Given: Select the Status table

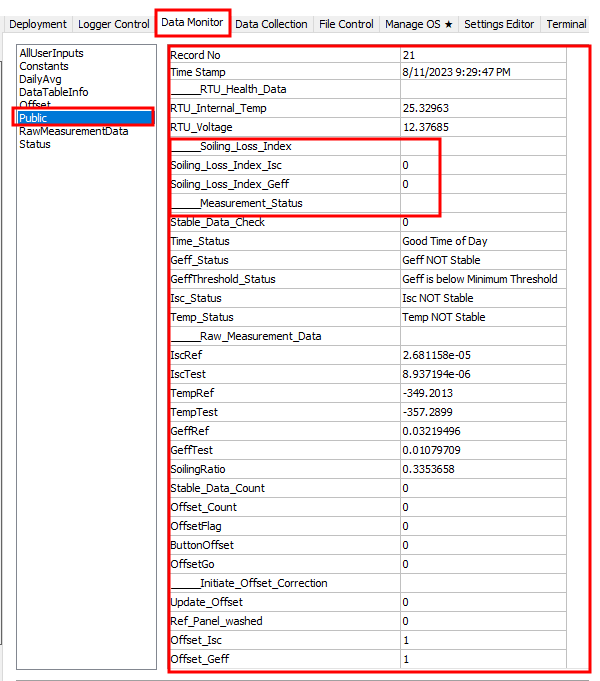Looking at the screenshot, I should point(35,144).
